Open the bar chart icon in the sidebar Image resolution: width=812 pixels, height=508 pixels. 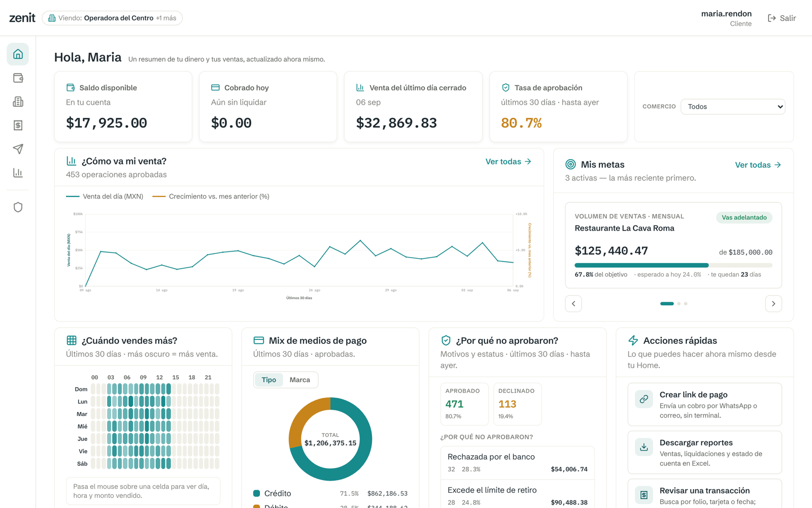[x=18, y=173]
